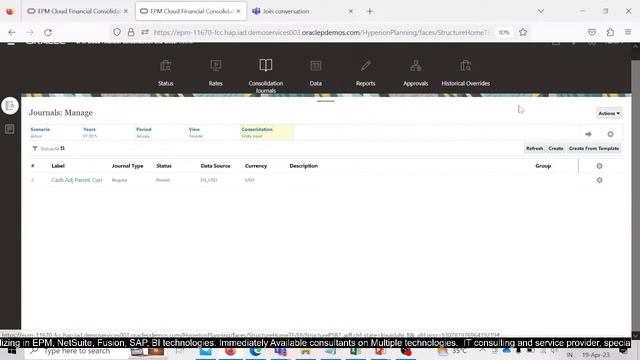The width and height of the screenshot is (640, 360).
Task: Click the POV go arrow icon
Action: (x=588, y=134)
